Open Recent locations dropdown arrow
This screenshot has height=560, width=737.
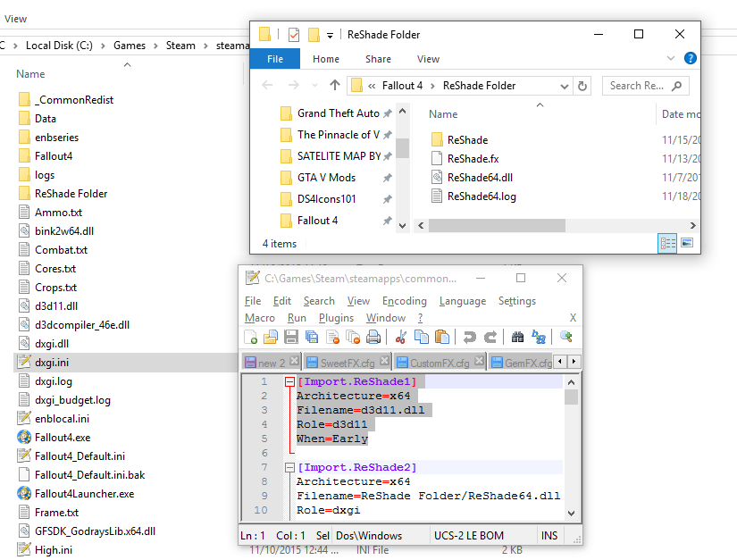[314, 86]
